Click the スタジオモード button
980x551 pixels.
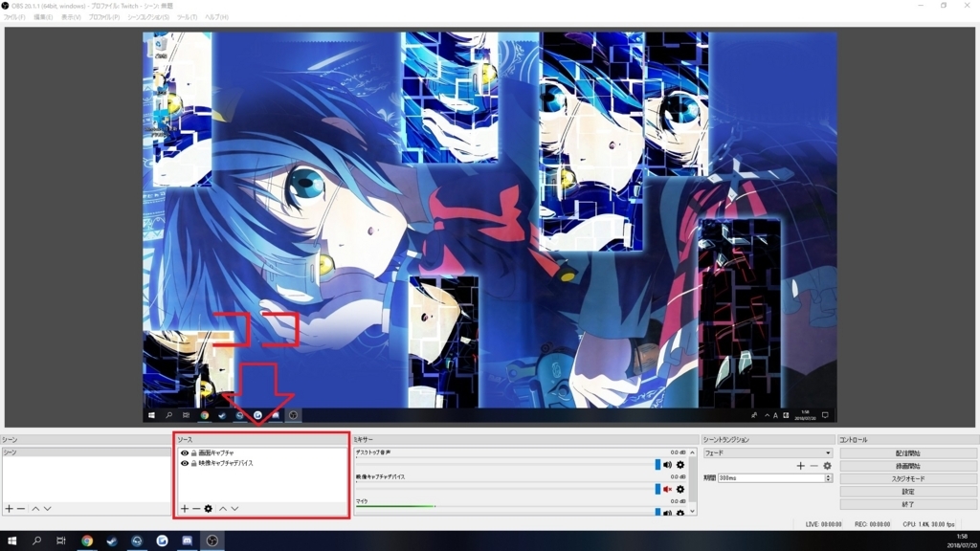(908, 478)
